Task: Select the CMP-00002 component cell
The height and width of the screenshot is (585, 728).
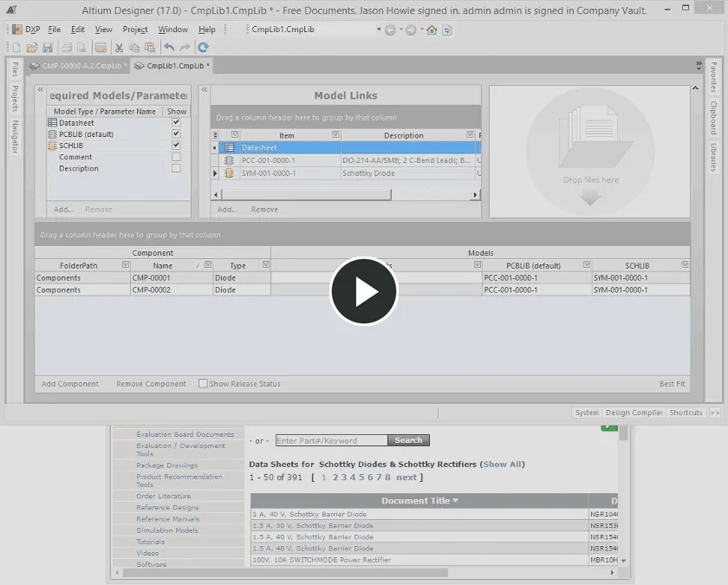Action: (x=172, y=289)
